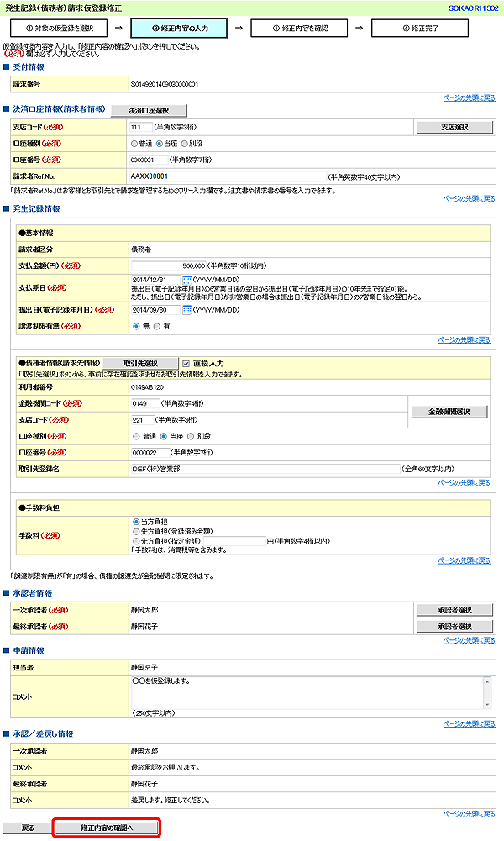The height and width of the screenshot is (841, 504).
Task: Select 当座 in 債権者情報 口座種別
Action: click(164, 437)
